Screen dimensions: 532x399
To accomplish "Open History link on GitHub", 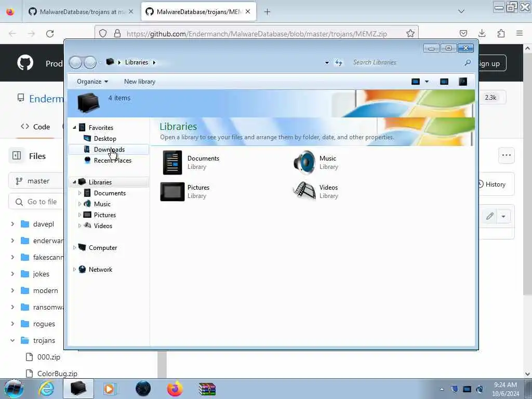I will point(492,184).
